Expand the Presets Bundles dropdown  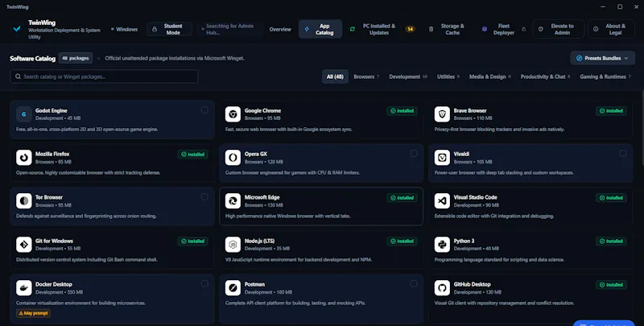pos(602,58)
